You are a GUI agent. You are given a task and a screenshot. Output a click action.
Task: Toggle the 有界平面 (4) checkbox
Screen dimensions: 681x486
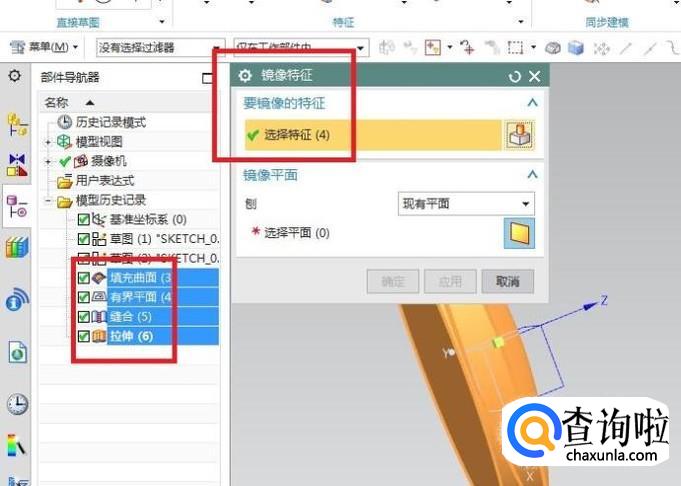(83, 298)
